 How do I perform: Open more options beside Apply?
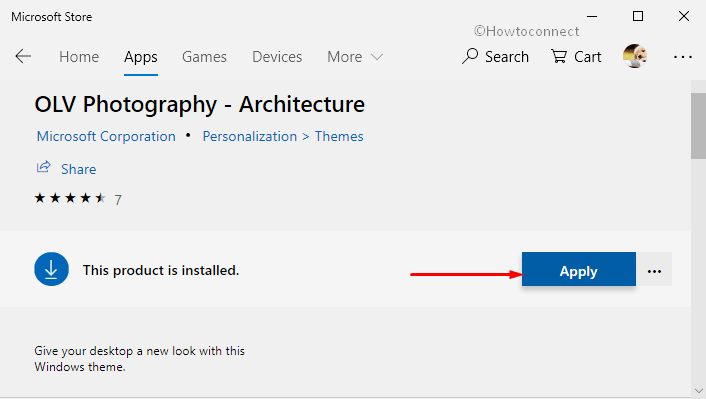pos(654,269)
